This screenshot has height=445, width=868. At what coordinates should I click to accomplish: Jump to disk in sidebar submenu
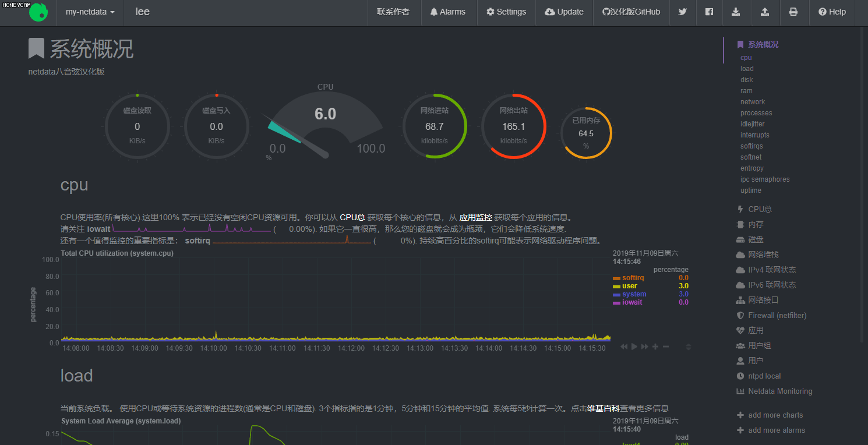pos(747,80)
